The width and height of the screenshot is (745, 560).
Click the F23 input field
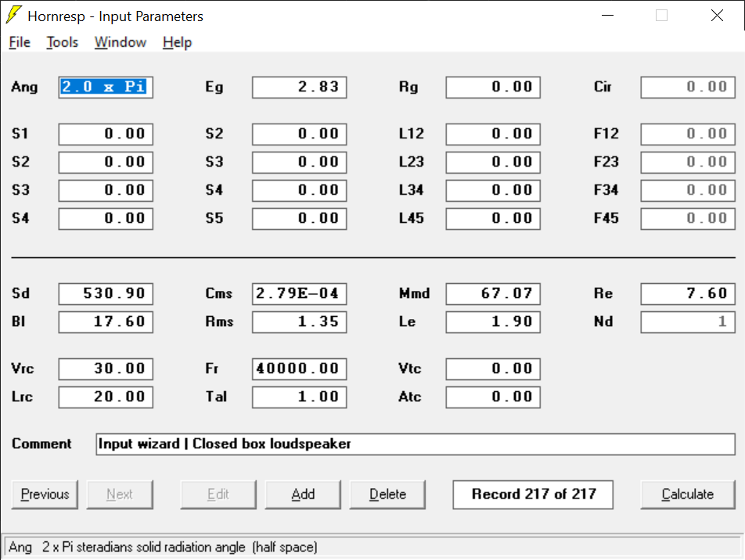688,163
